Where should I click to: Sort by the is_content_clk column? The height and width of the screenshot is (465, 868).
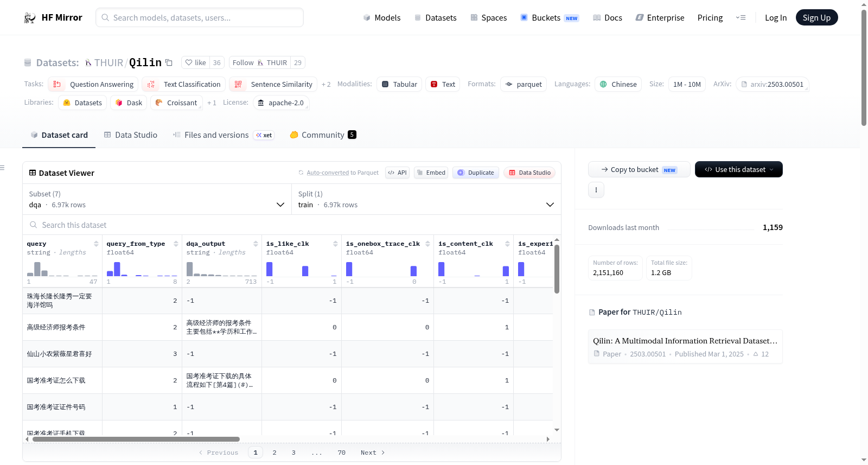507,244
